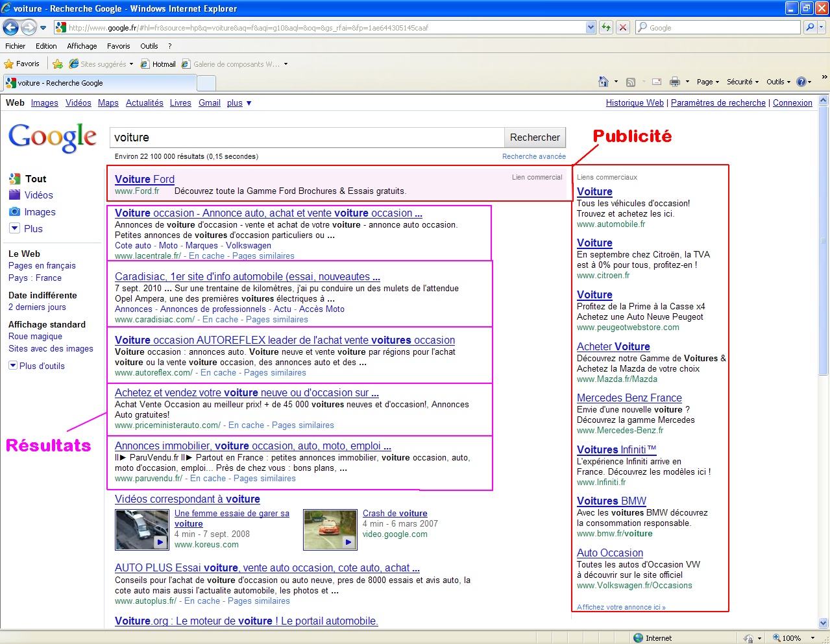Filter by 2 derniers jours
The height and width of the screenshot is (644, 830).
pos(37,307)
